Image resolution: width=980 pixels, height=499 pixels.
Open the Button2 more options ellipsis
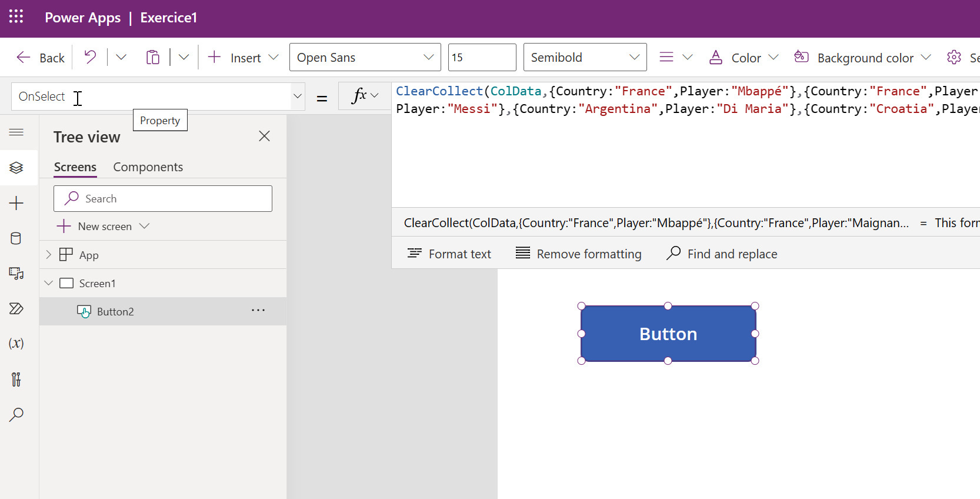coord(258,310)
